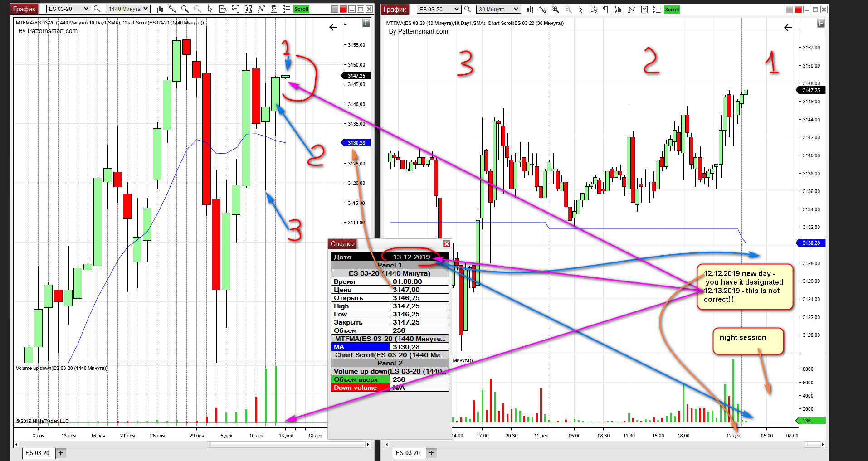Open the bar style icon in the 1440 Минута chart
The image size is (868, 461).
click(x=160, y=9)
